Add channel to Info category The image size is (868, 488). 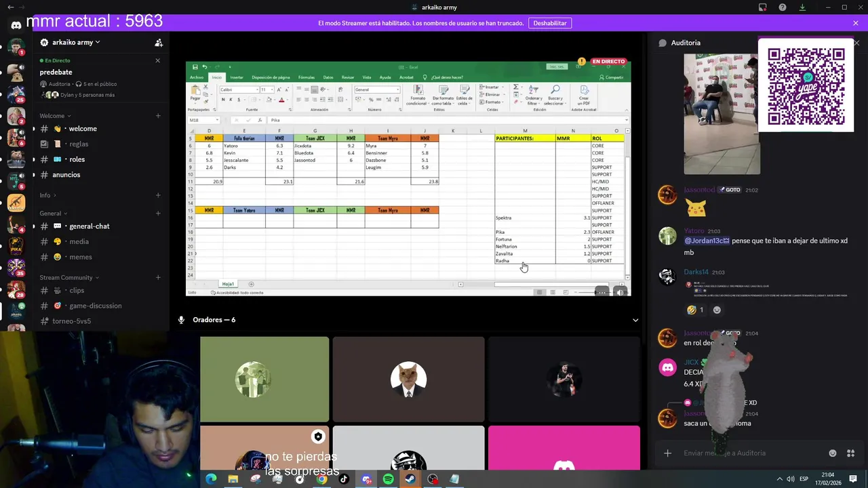(x=158, y=195)
